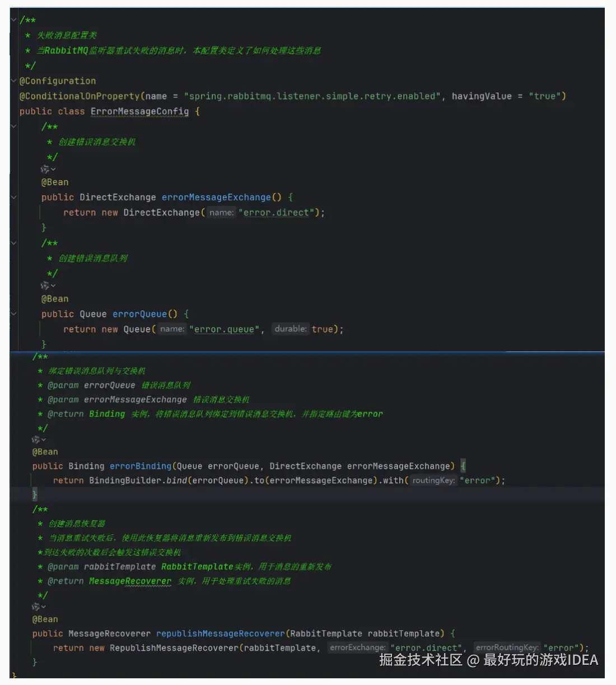The width and height of the screenshot is (616, 685).
Task: Click the italic bind method call
Action: click(x=176, y=480)
